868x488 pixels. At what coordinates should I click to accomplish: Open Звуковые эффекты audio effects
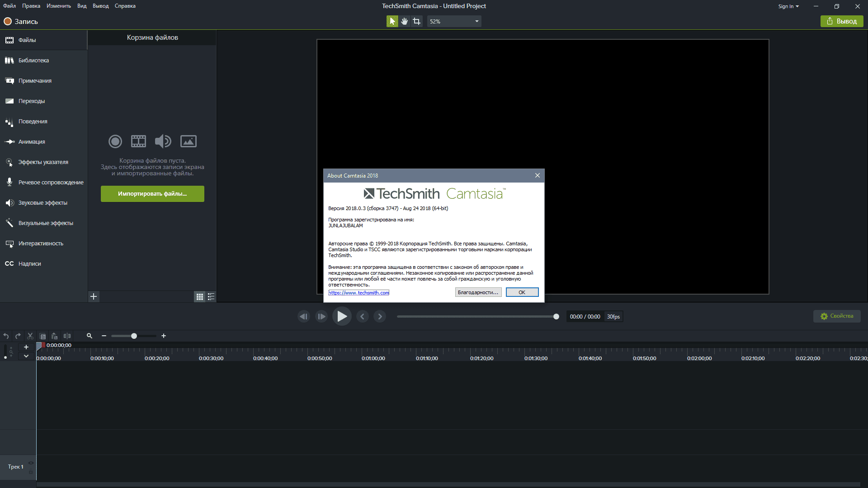pyautogui.click(x=43, y=203)
